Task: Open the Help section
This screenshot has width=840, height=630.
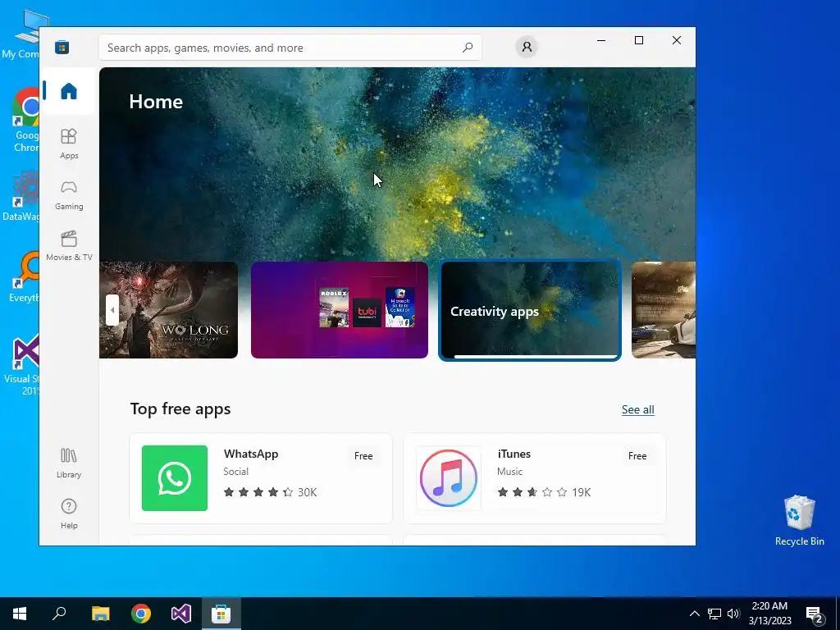Action: (x=69, y=514)
